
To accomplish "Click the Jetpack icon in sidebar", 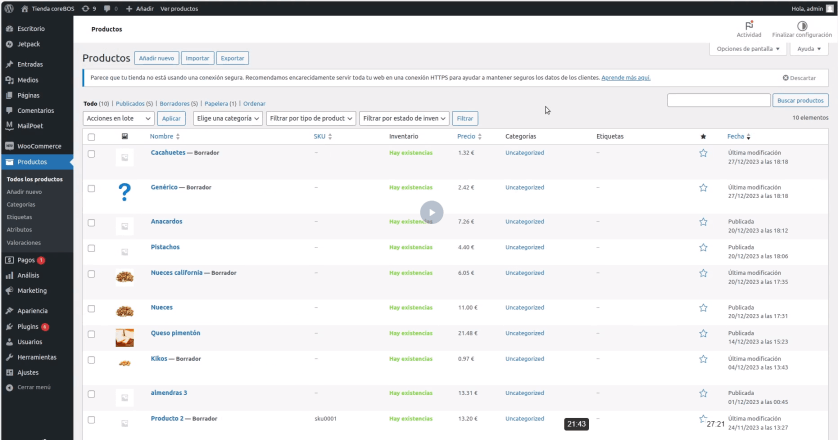I will click(x=9, y=45).
